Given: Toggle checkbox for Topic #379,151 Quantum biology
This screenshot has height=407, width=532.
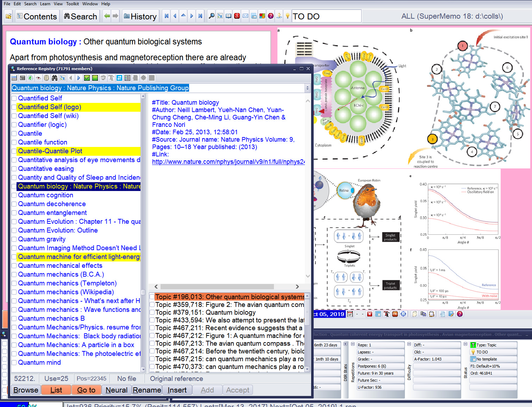Looking at the screenshot, I should coord(152,312).
